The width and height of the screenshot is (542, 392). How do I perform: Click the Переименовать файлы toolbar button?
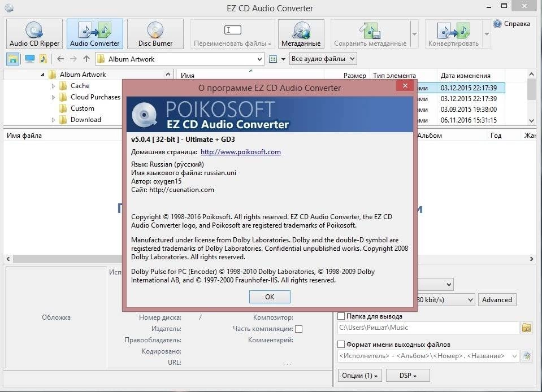tap(232, 34)
